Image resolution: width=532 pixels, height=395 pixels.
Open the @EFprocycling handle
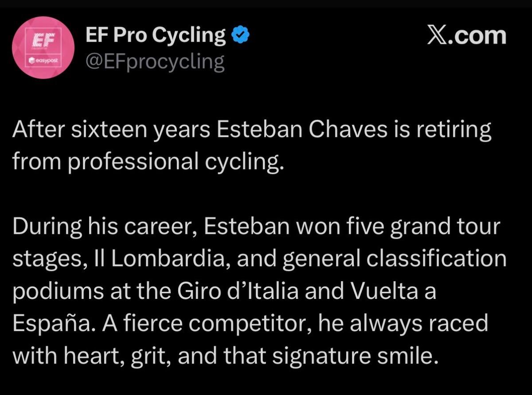155,62
